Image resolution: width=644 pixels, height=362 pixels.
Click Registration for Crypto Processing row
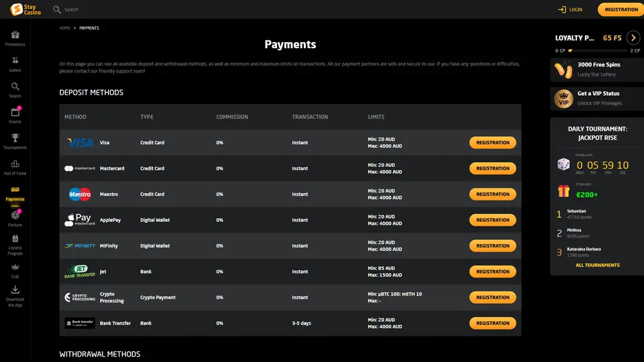pos(492,297)
